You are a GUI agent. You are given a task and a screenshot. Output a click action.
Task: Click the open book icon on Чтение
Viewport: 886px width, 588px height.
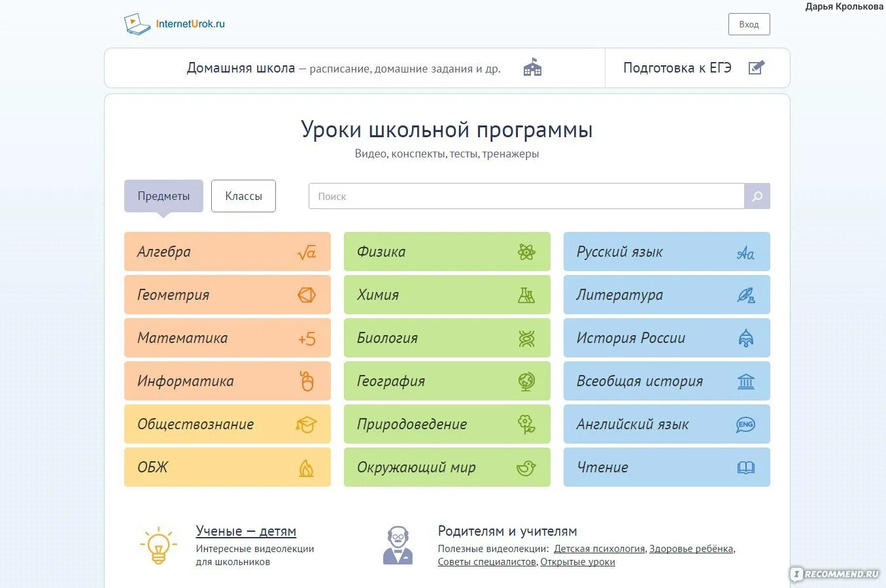point(746,468)
